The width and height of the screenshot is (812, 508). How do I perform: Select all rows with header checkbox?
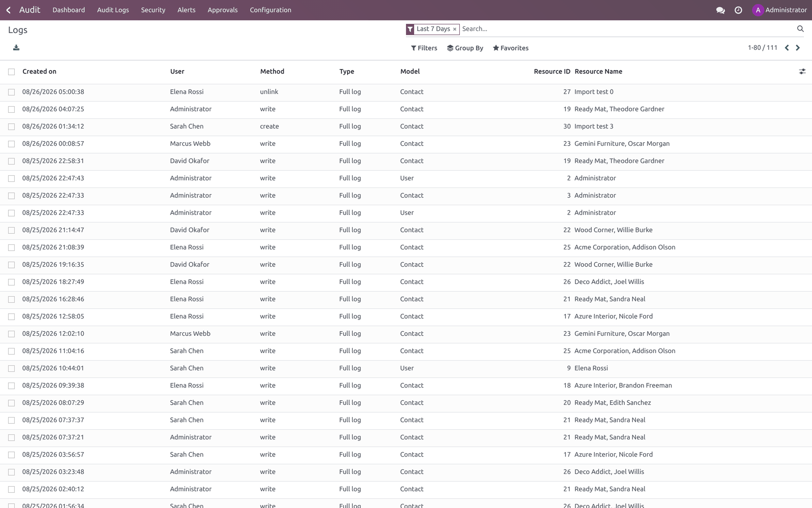[x=11, y=72]
